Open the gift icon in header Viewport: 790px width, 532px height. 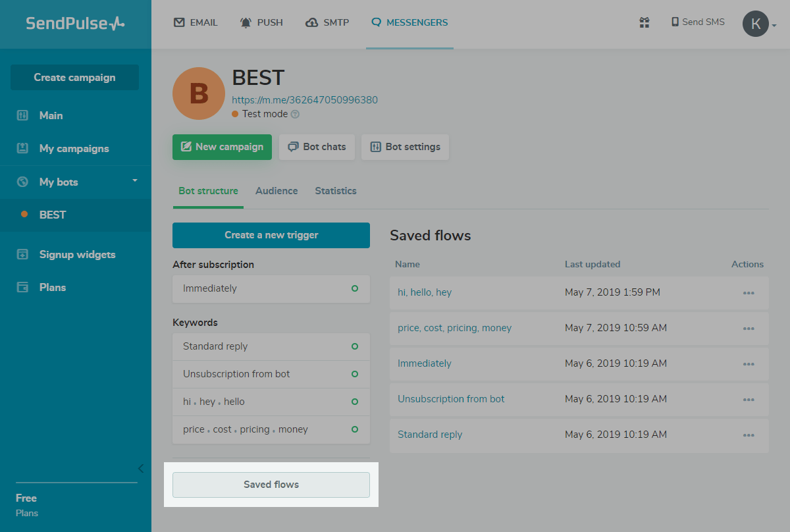[645, 22]
